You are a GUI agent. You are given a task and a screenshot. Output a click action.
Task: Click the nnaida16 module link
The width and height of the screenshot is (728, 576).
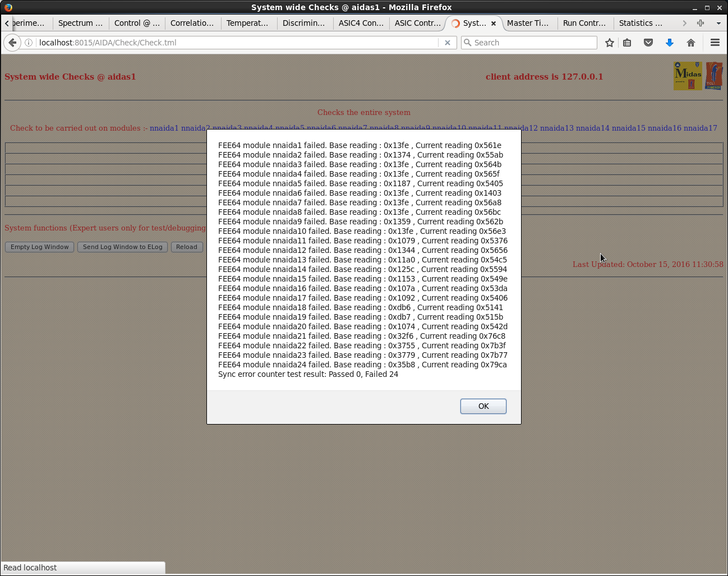665,128
